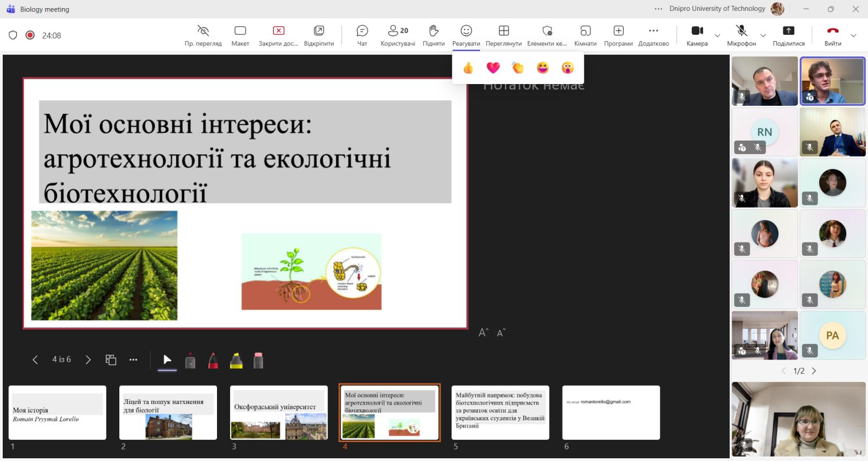
Task: Select the eraser annotation tool
Action: (258, 361)
